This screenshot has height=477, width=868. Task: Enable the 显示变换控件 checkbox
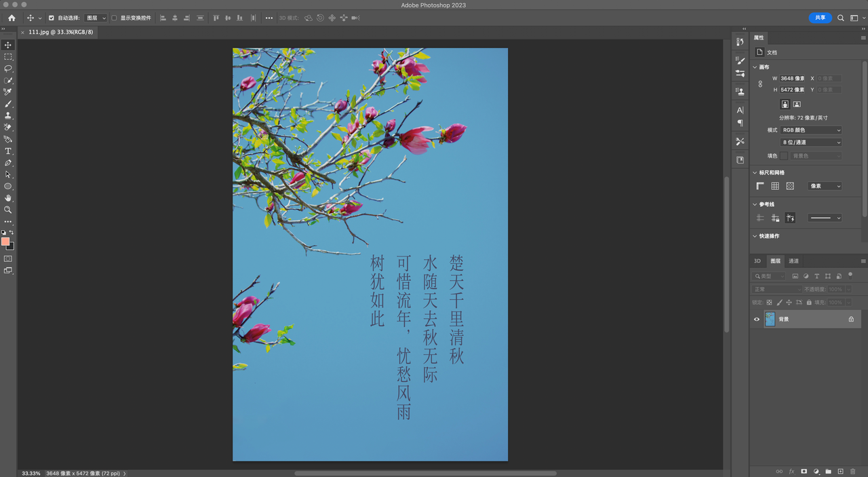tap(115, 18)
